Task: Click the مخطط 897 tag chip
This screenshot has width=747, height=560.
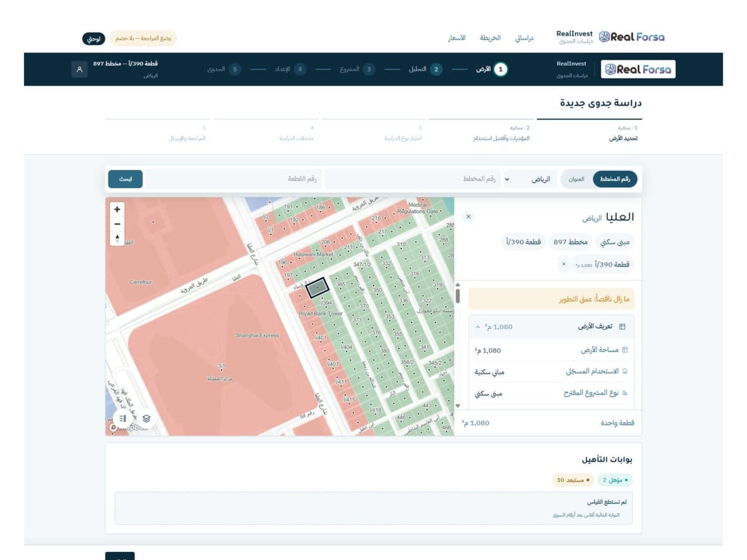Action: point(571,241)
